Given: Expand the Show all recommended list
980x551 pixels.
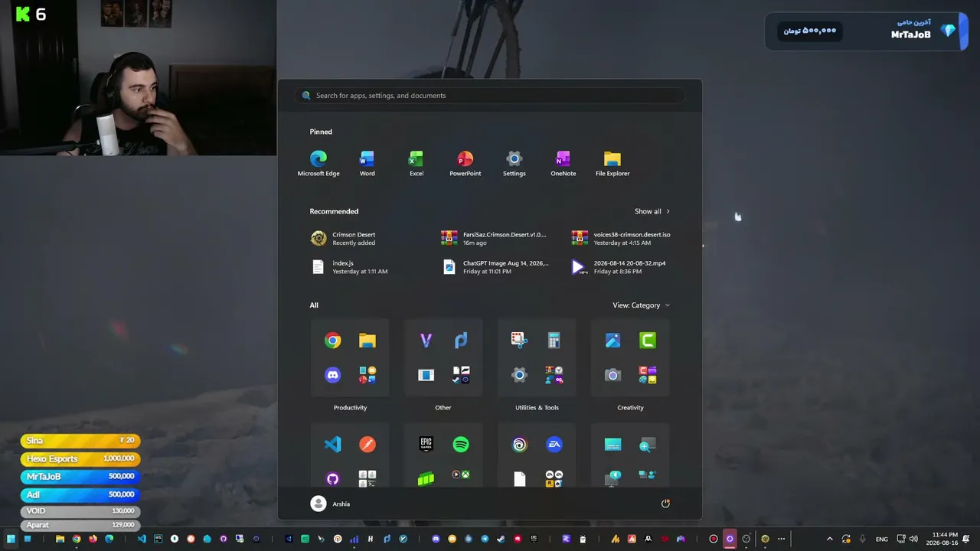Looking at the screenshot, I should 652,211.
